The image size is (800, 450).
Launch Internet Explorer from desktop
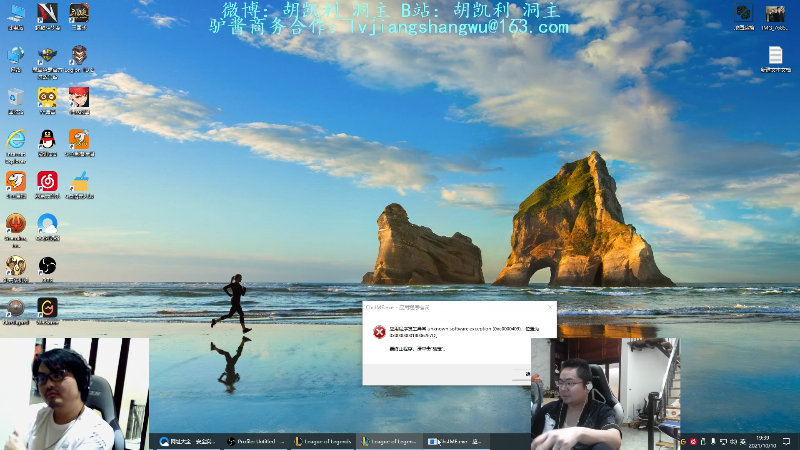point(16,146)
